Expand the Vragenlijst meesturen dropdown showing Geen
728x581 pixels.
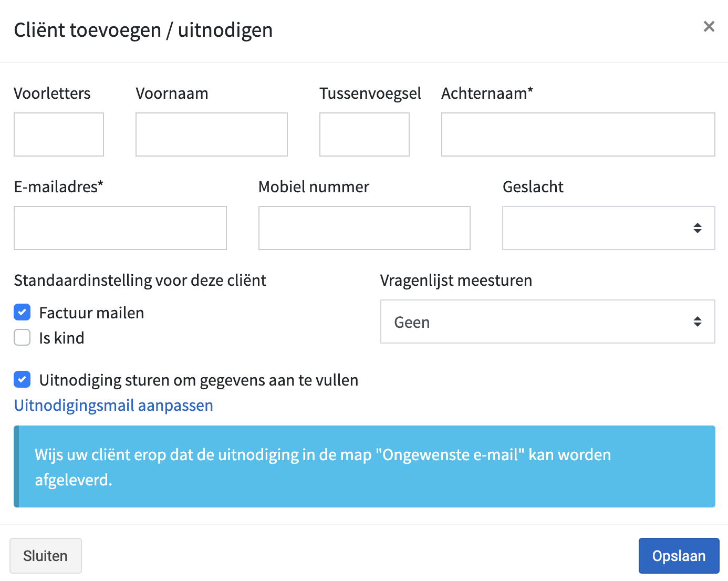(547, 321)
